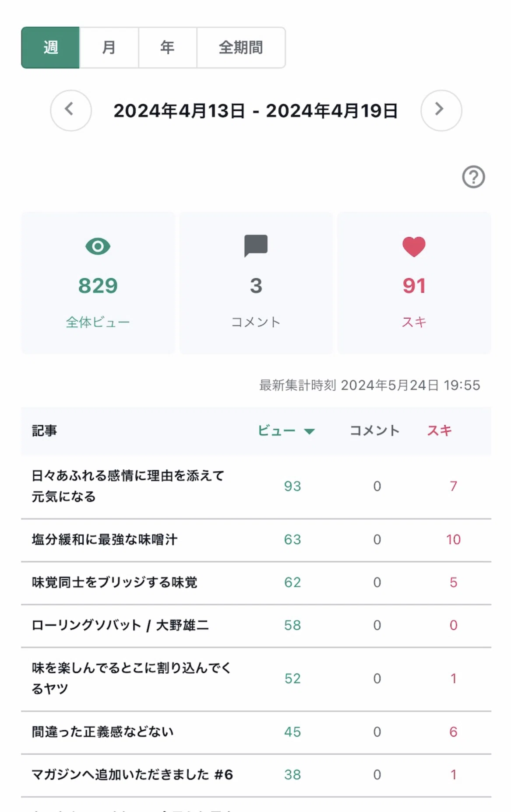
Task: Click the 全体ビュー summary card
Action: click(x=98, y=283)
